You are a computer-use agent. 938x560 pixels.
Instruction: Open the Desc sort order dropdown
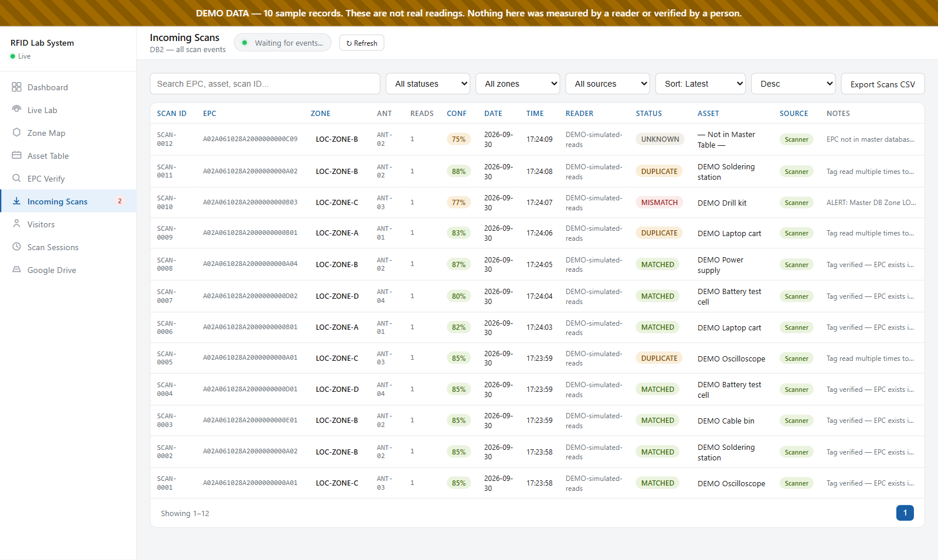click(793, 84)
